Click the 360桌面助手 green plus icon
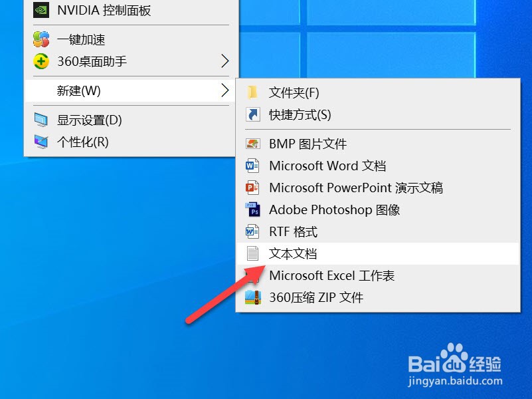Image resolution: width=532 pixels, height=399 pixels. click(41, 61)
